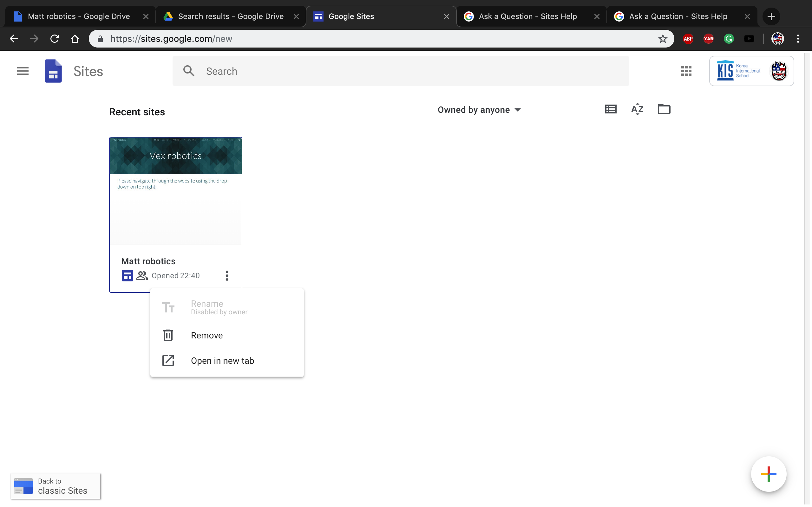The width and height of the screenshot is (812, 507).
Task: Click the Grammarly extension icon
Action: coord(729,39)
